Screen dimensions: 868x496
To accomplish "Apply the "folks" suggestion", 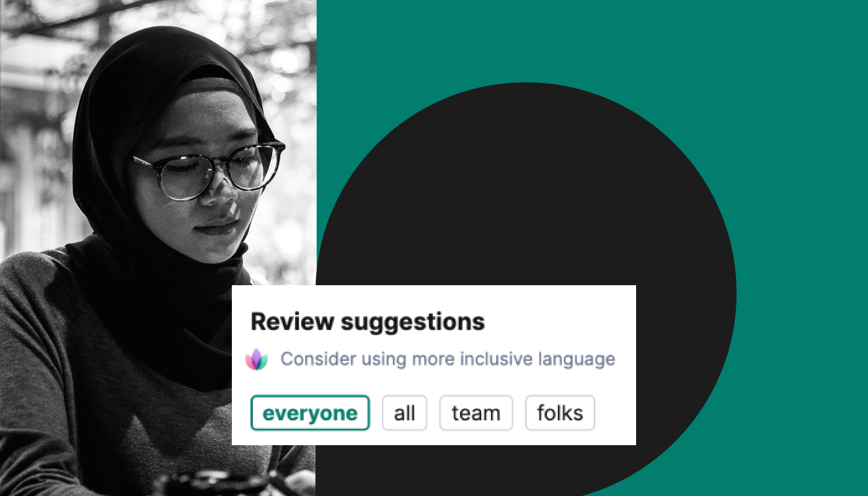I will pos(560,413).
